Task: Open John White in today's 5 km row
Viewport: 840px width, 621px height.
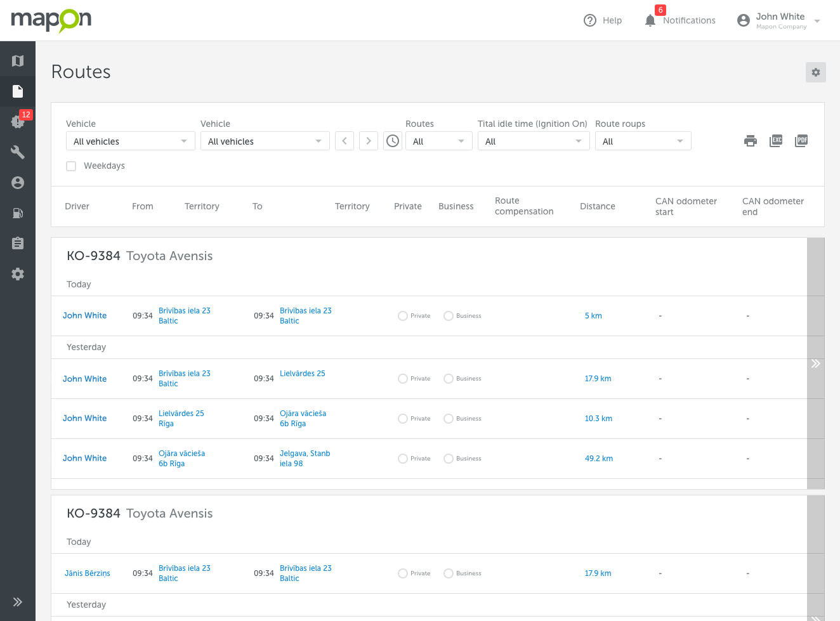Action: [x=85, y=316]
